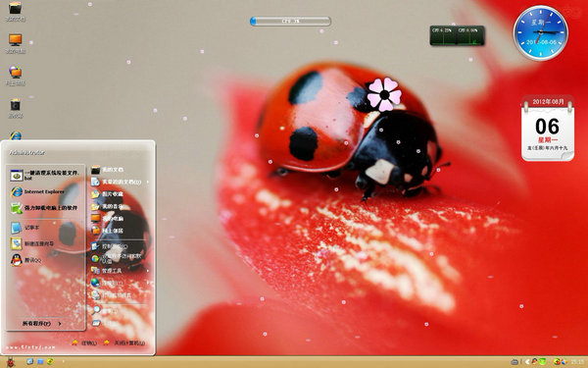This screenshot has height=368, width=588.
Task: Click the Log Off button
Action: tap(84, 342)
